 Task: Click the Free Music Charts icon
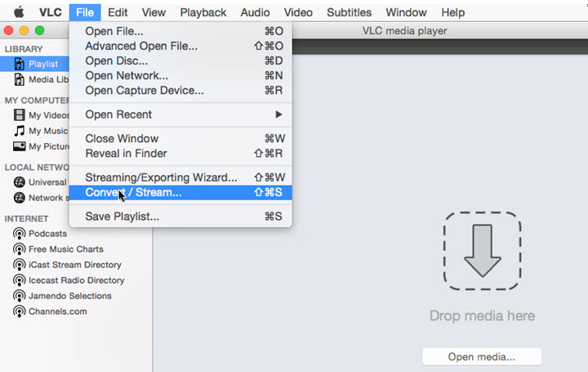[20, 249]
